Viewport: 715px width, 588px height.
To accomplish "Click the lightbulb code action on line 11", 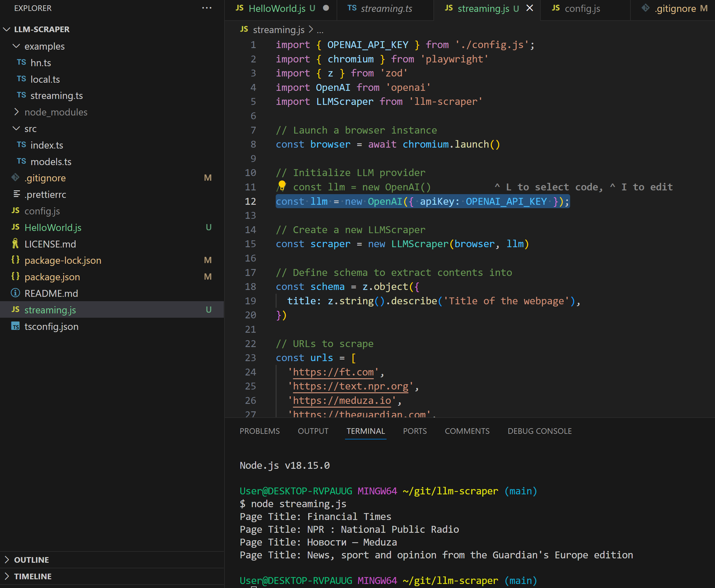I will (x=282, y=185).
